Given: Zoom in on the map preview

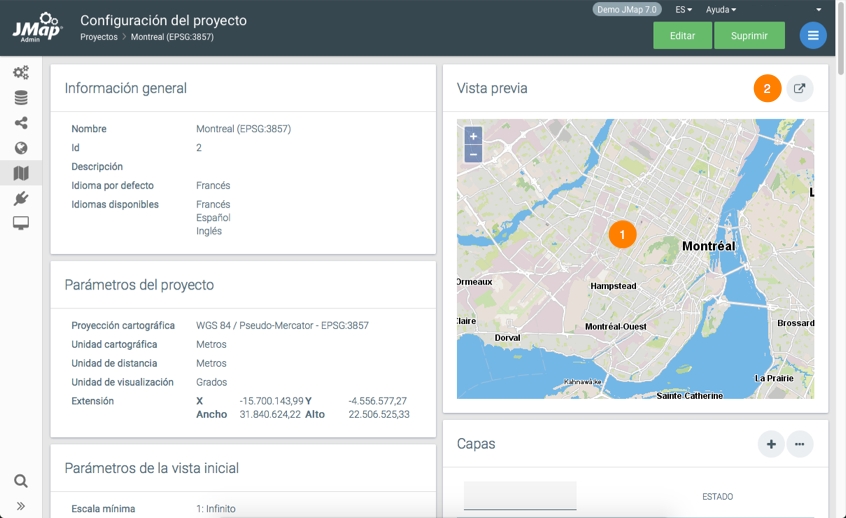Looking at the screenshot, I should tap(473, 136).
